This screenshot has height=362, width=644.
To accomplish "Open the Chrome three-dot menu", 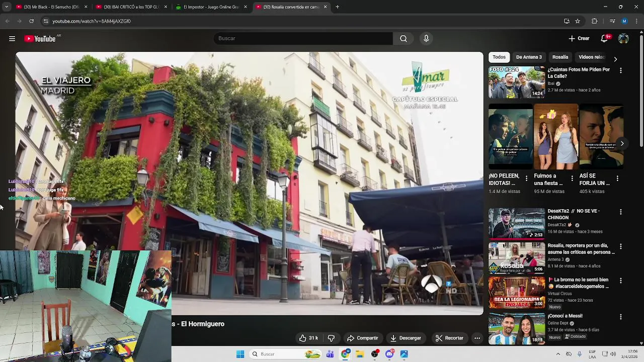I will [637, 21].
